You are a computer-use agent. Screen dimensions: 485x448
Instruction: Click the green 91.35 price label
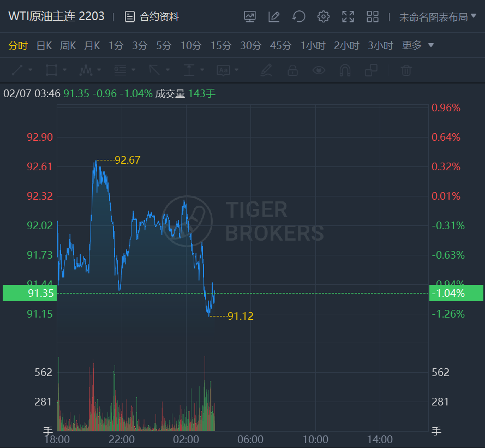tap(29, 293)
